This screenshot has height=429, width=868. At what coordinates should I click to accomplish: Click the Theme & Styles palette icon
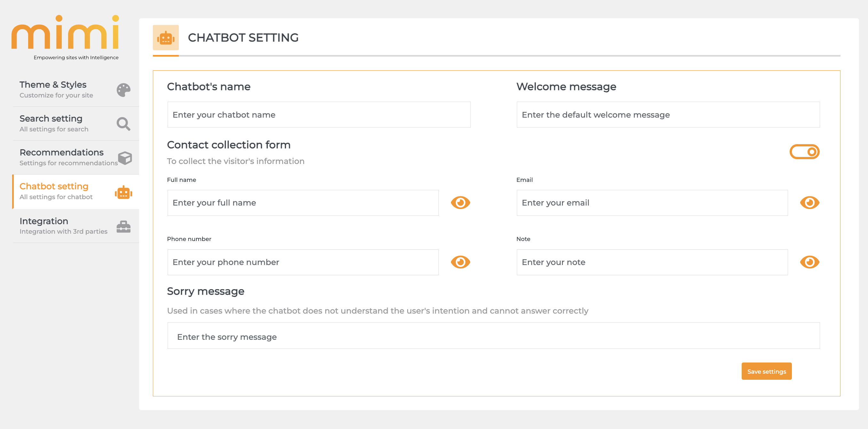pyautogui.click(x=123, y=90)
